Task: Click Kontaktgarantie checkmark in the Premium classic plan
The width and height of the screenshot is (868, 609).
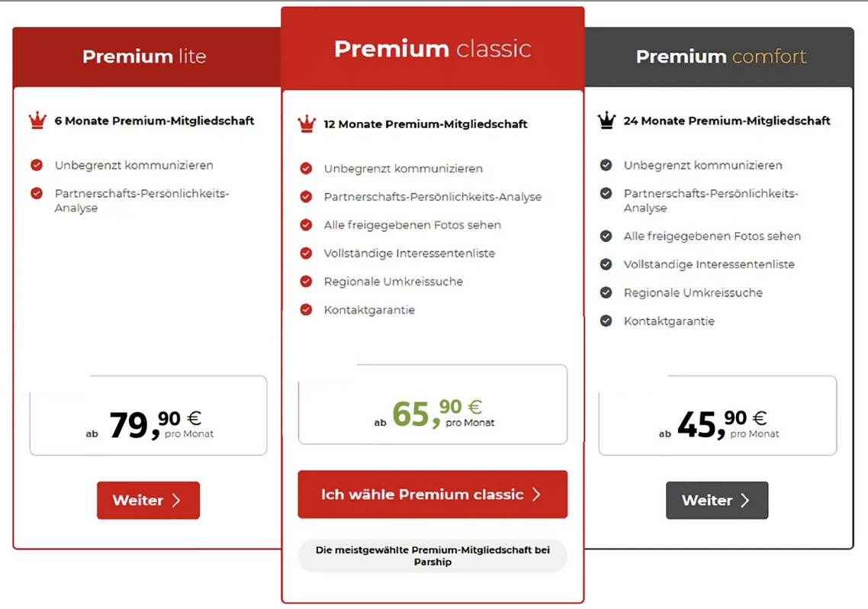Action: 306,310
